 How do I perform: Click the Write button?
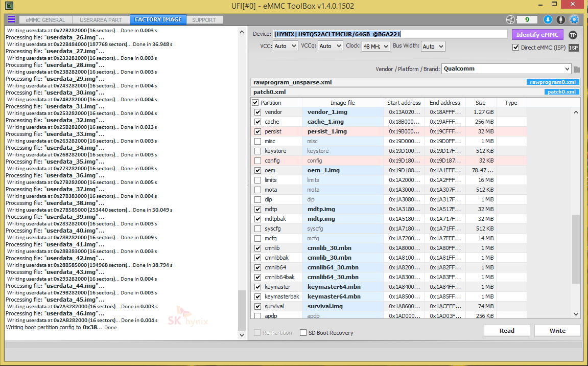click(x=557, y=331)
